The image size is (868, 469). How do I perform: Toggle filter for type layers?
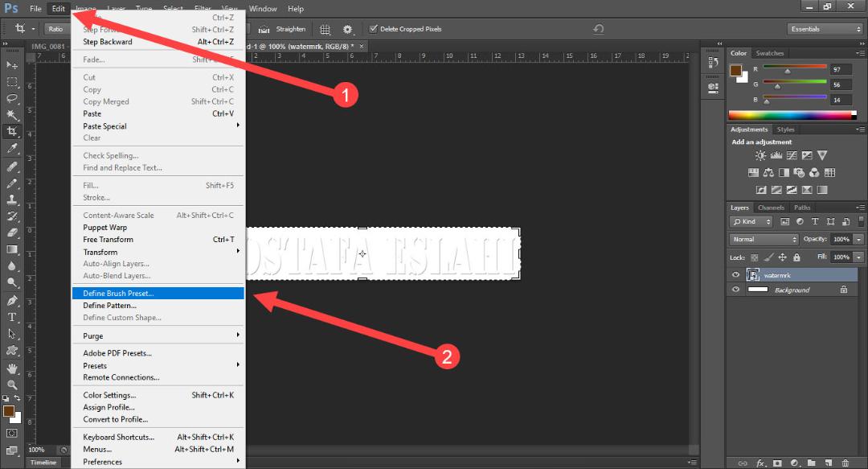(x=815, y=221)
